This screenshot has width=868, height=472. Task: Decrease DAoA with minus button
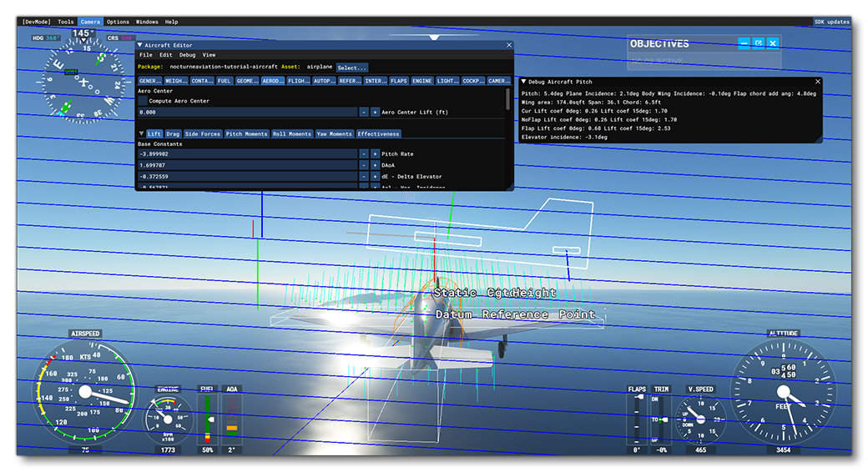click(364, 165)
